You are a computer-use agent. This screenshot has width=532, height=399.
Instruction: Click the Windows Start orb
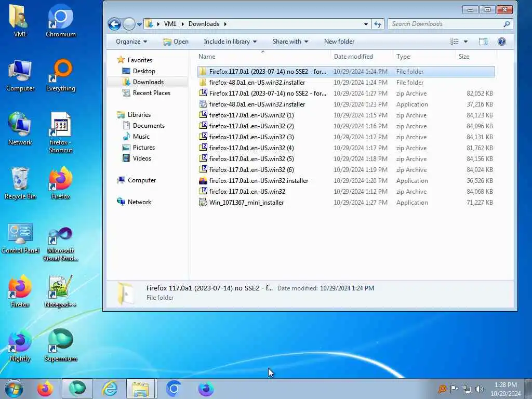click(14, 389)
